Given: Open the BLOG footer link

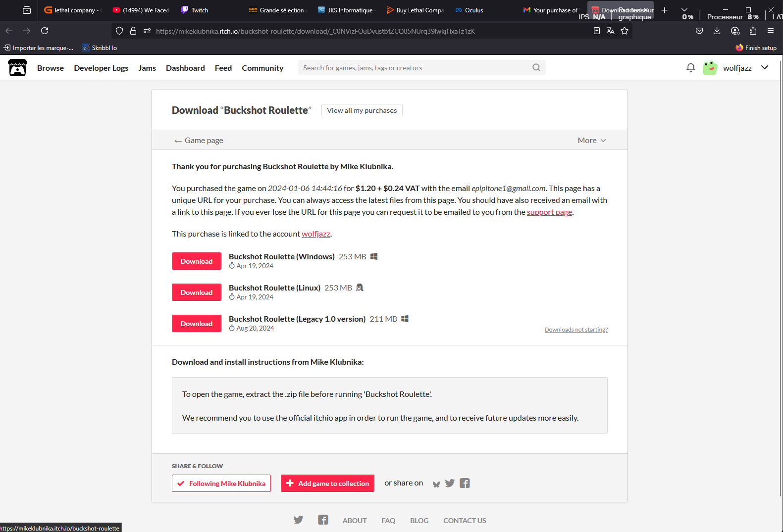Looking at the screenshot, I should tap(419, 521).
